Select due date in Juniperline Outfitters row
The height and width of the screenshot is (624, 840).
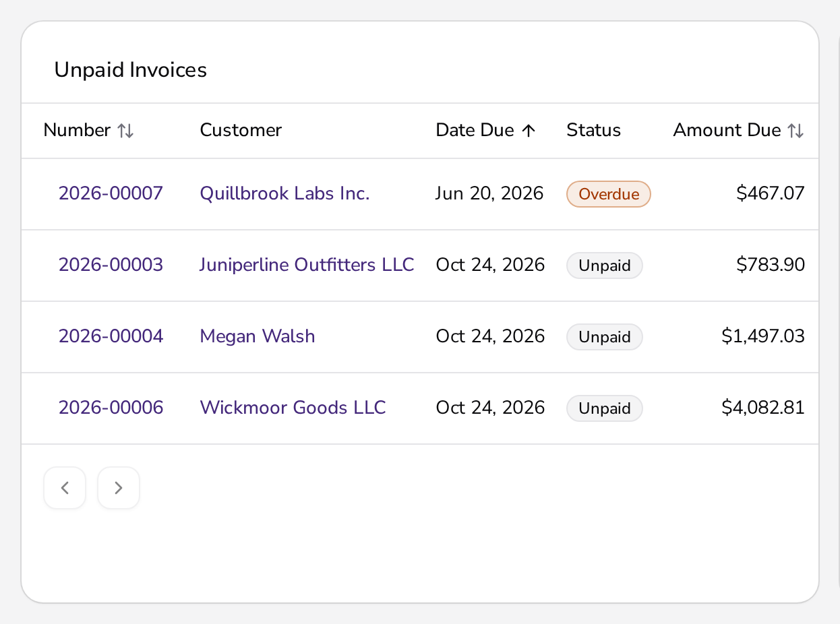[x=490, y=266]
